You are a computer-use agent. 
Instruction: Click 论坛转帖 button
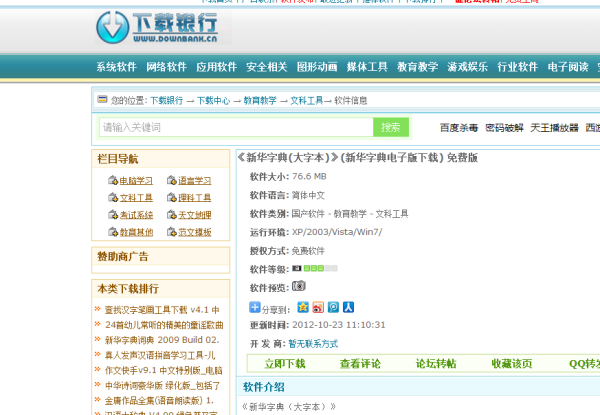(436, 363)
